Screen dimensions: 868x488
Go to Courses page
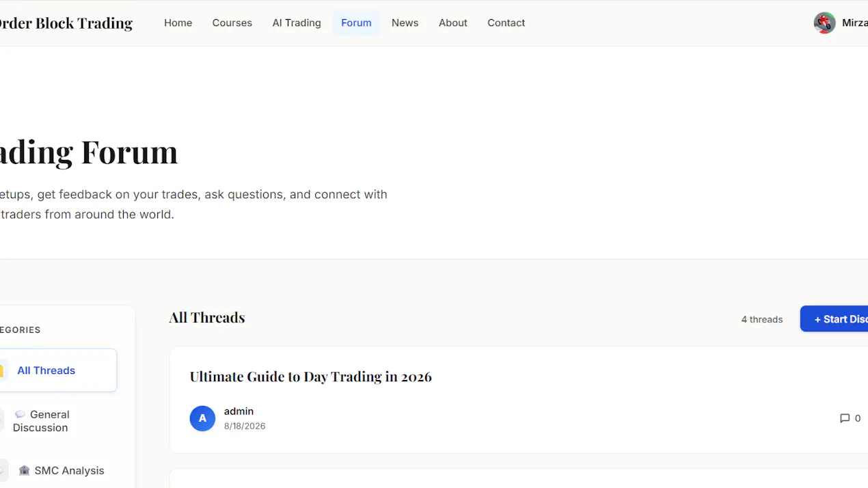(232, 23)
